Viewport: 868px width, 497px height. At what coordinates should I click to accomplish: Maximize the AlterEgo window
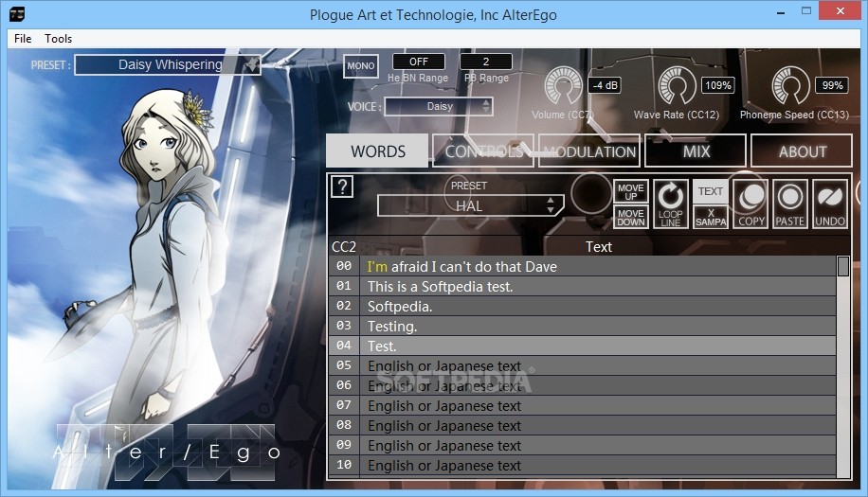[x=806, y=11]
